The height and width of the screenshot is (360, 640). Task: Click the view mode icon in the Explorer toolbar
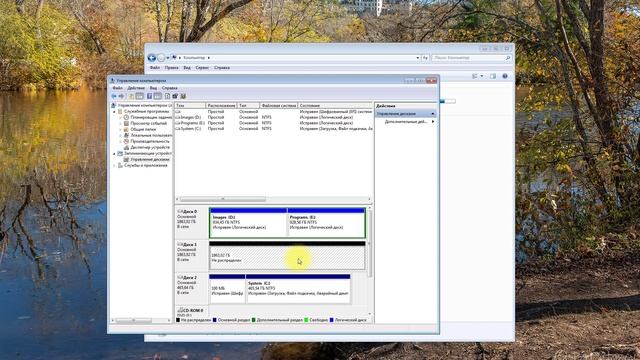point(475,76)
